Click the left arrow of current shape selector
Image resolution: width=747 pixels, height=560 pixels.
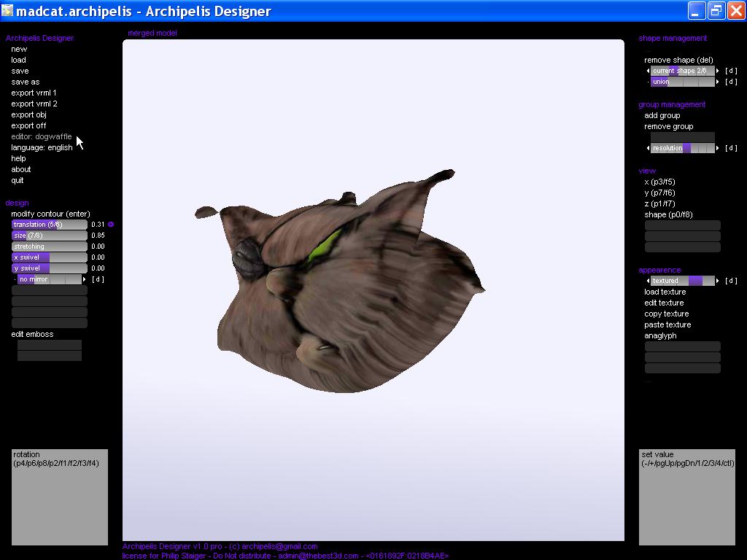648,71
